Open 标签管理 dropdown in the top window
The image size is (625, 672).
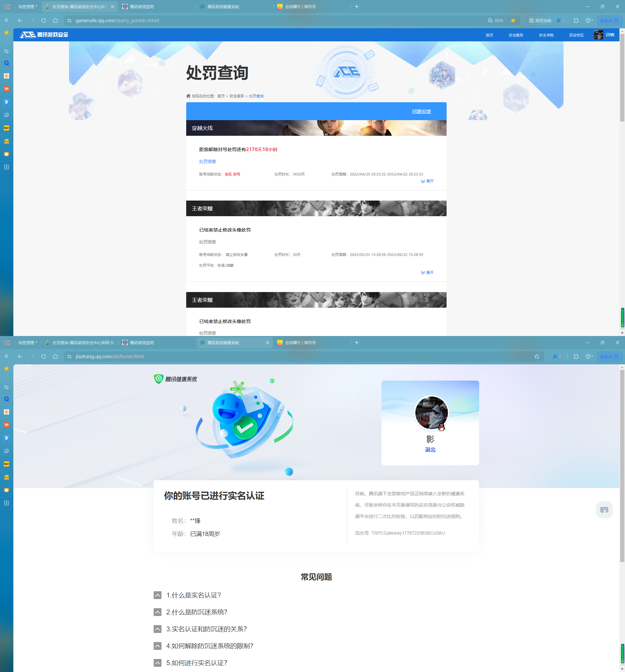coord(28,7)
